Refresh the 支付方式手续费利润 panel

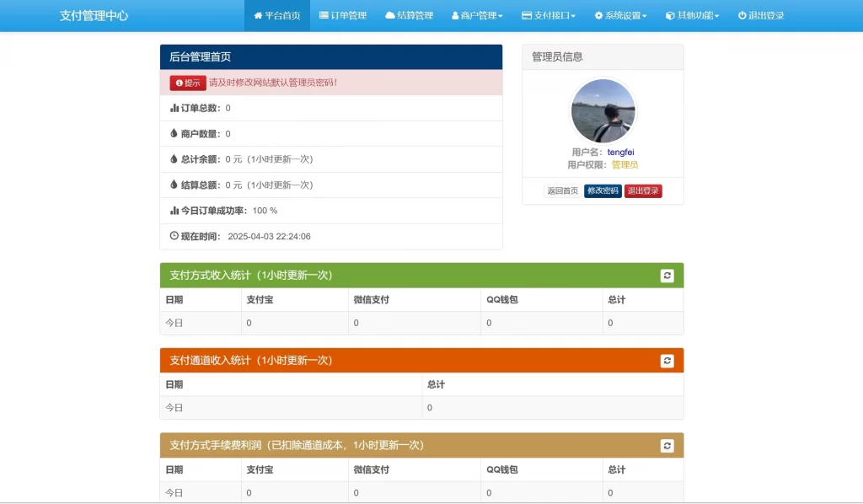pos(667,445)
